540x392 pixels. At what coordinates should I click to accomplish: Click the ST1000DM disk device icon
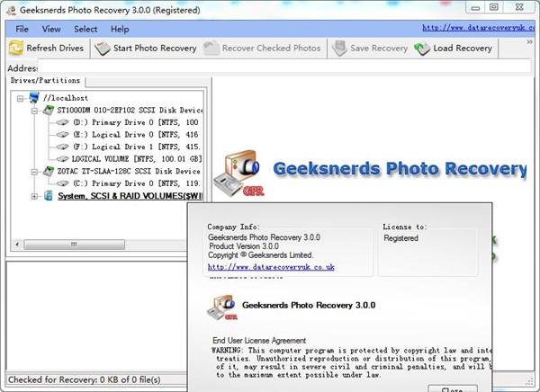pos(49,110)
